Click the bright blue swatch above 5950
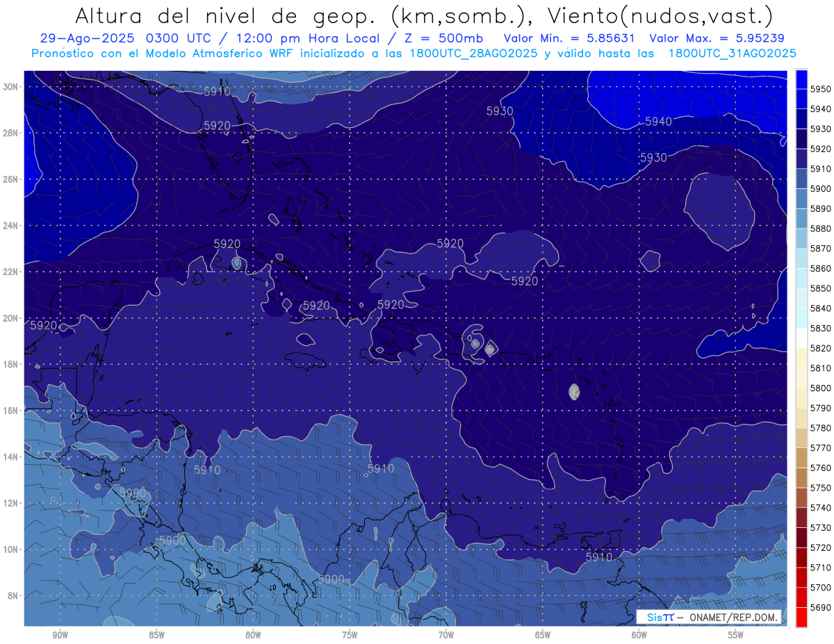 click(801, 79)
